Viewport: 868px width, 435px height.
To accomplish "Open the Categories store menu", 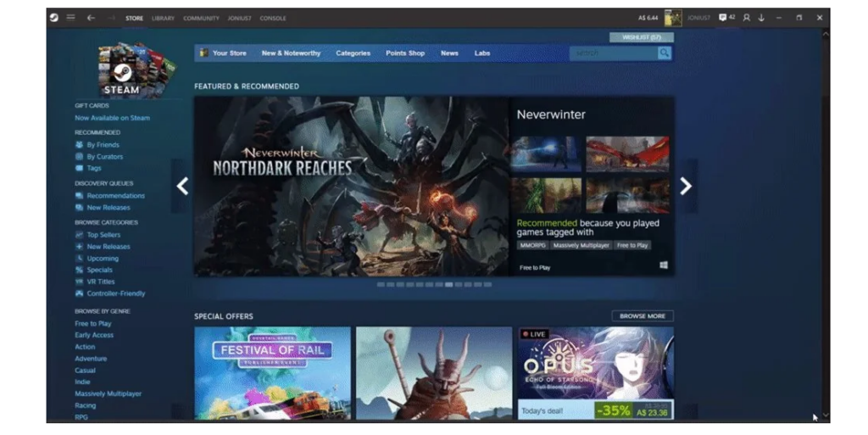I will coord(353,53).
